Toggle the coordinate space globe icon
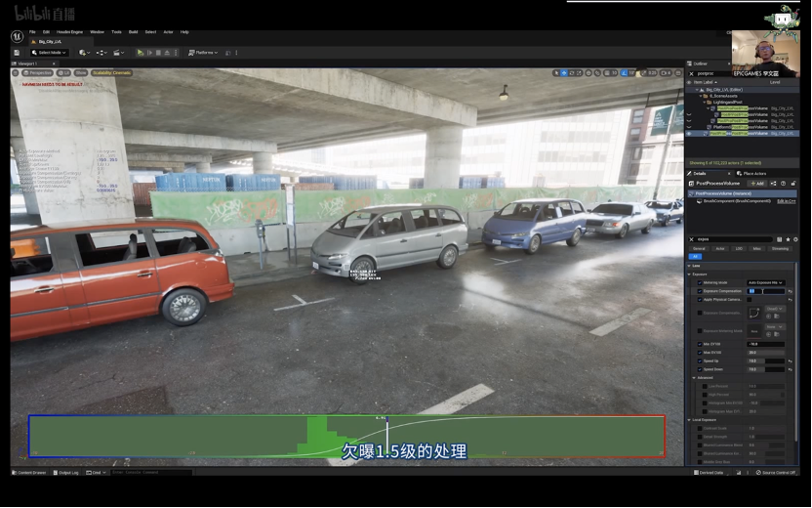 tap(589, 73)
